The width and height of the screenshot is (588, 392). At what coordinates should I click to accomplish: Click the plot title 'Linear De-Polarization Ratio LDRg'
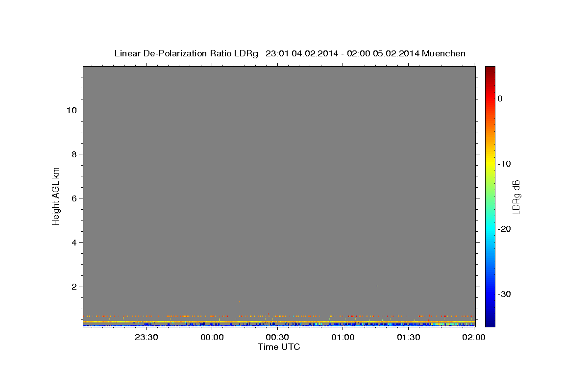(x=186, y=53)
